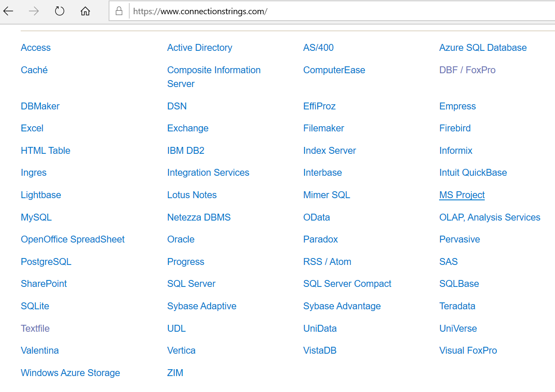The width and height of the screenshot is (555, 392).
Task: Click the browser back arrow
Action: click(x=8, y=12)
